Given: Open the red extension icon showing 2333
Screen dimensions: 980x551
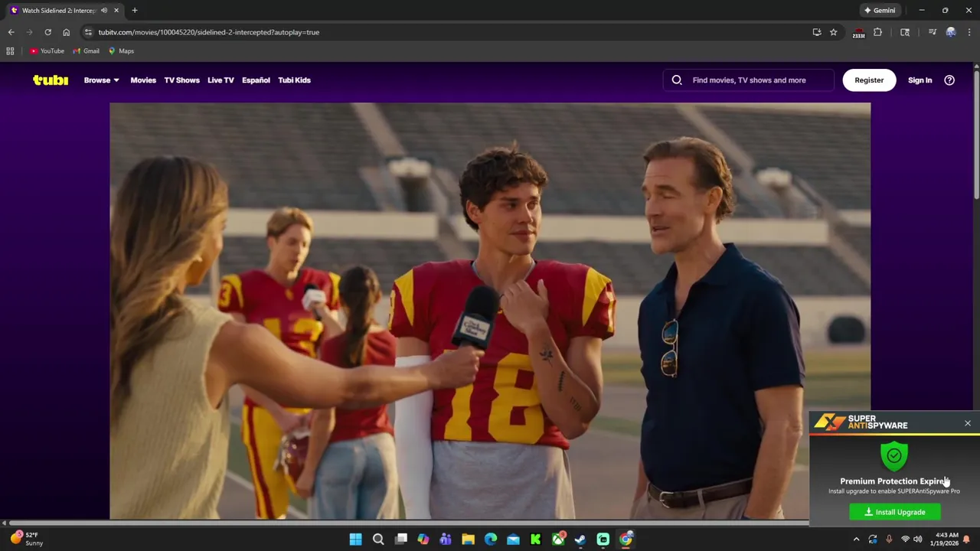Looking at the screenshot, I should click(858, 33).
